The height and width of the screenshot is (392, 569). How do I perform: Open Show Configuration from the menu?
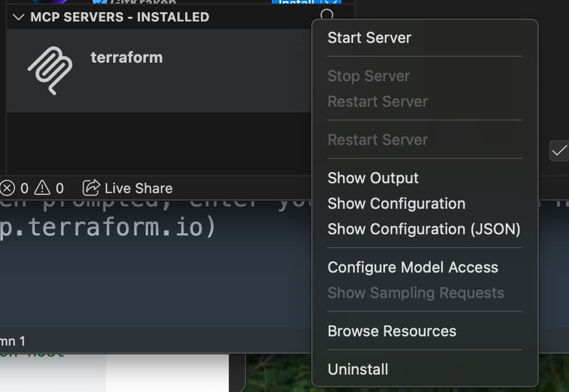click(x=396, y=204)
